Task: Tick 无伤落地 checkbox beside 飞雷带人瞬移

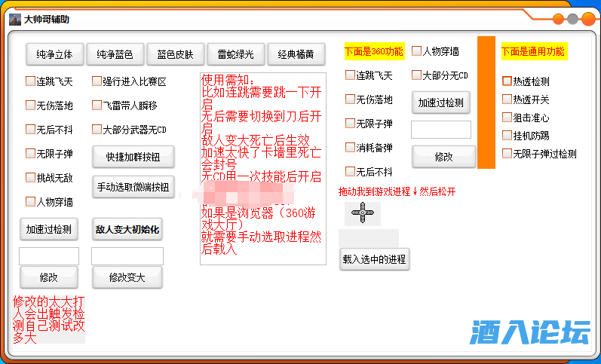Action: pos(30,106)
